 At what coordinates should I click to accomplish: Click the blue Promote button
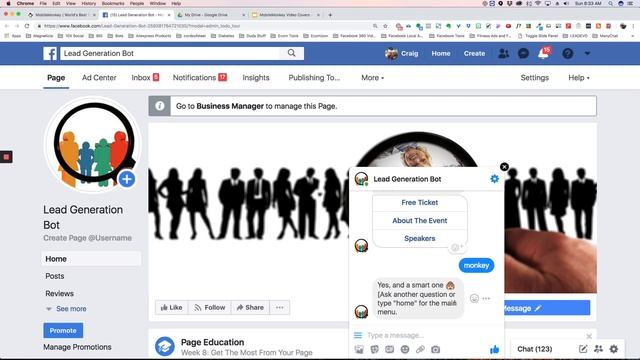click(63, 331)
